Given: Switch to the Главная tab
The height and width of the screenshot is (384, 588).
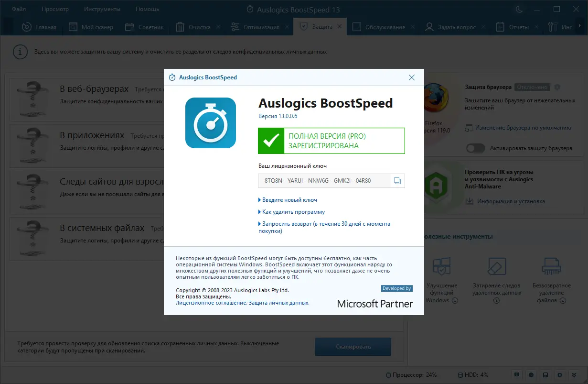Looking at the screenshot, I should (x=39, y=27).
